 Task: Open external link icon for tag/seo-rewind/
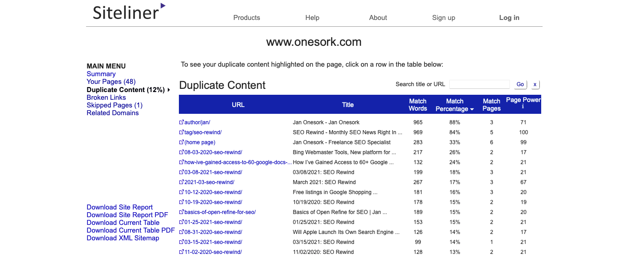182,132
